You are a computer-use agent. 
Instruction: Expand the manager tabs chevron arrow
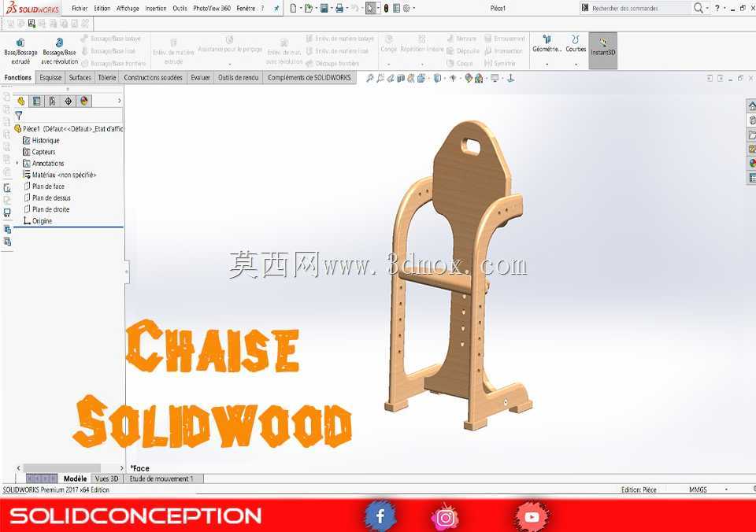(x=119, y=101)
